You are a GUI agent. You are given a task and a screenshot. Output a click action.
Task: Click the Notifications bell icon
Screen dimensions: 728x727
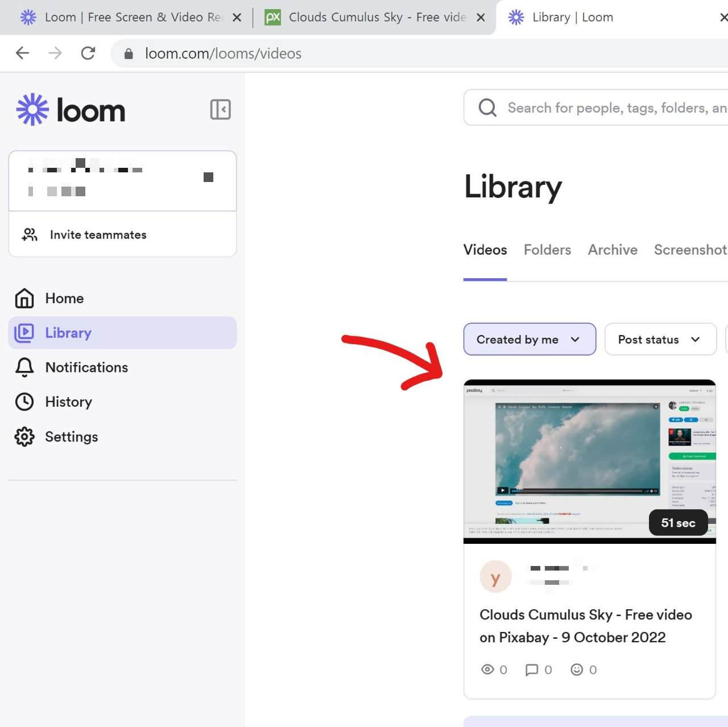coord(24,367)
